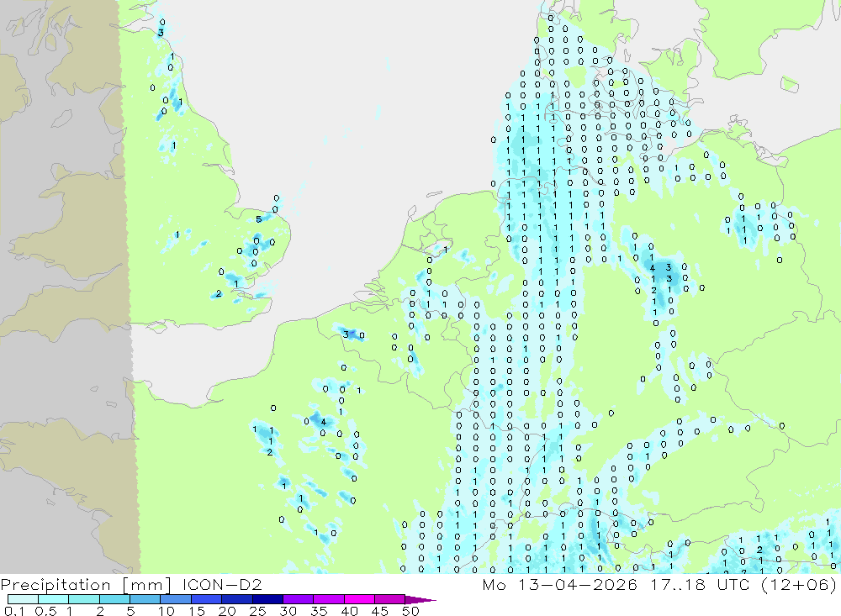
Task: Click the 'ICON-D2' model label
Action: tap(222, 584)
